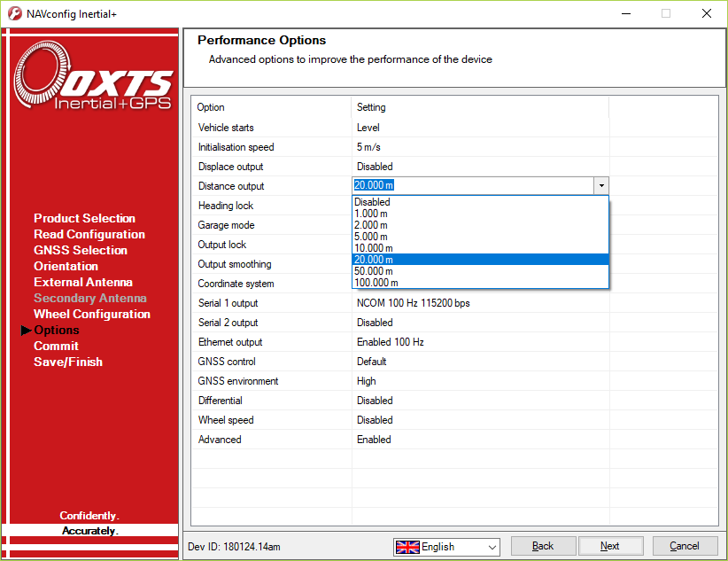Viewport: 728px width, 561px height.
Task: Click the Next button
Action: point(611,545)
